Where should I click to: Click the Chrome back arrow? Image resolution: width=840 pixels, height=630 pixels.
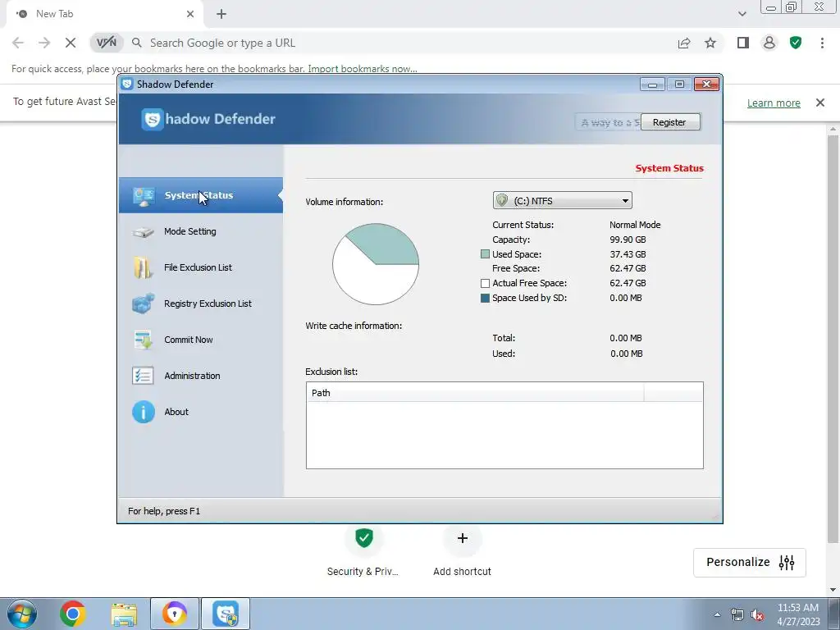[18, 43]
